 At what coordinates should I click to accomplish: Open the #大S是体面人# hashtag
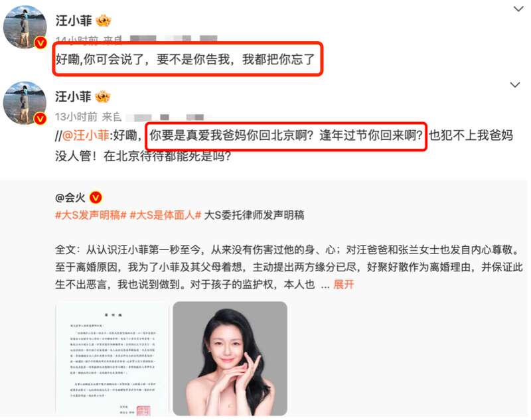pos(165,215)
